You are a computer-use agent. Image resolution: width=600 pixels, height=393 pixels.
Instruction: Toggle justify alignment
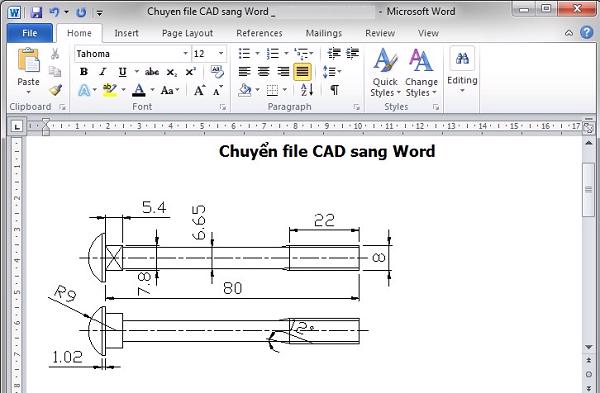[302, 72]
